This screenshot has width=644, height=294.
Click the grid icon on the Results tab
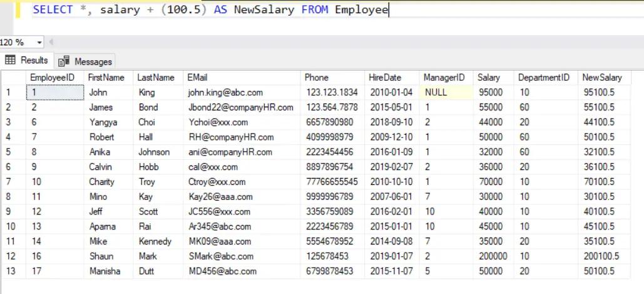(x=10, y=60)
